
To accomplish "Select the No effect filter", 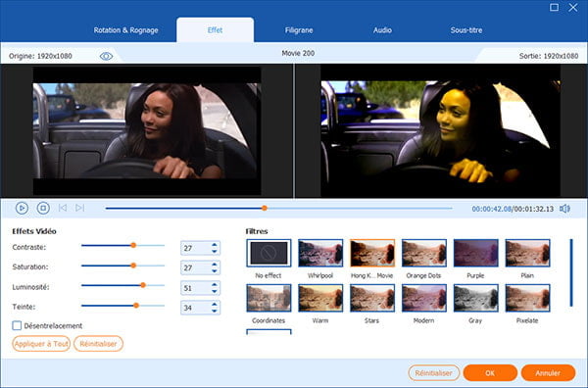I will (269, 253).
